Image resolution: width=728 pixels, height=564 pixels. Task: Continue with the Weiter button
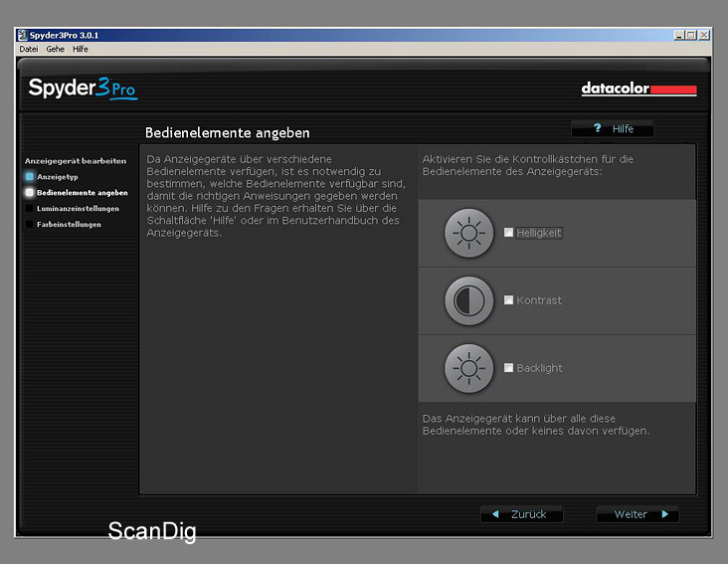[x=637, y=514]
